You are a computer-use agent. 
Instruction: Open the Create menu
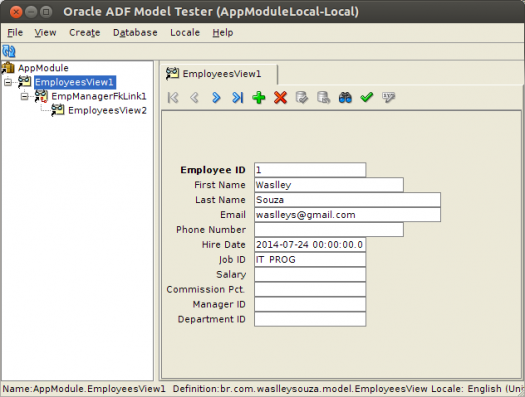pyautogui.click(x=84, y=32)
